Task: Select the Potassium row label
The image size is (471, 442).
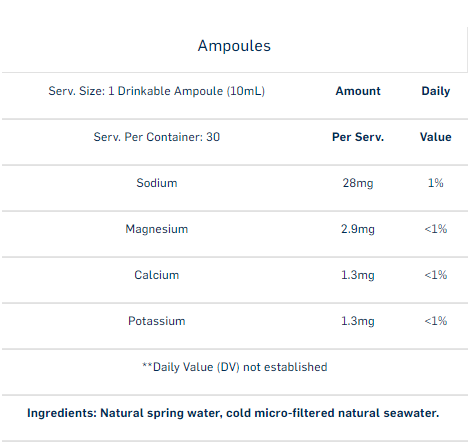Action: (157, 321)
